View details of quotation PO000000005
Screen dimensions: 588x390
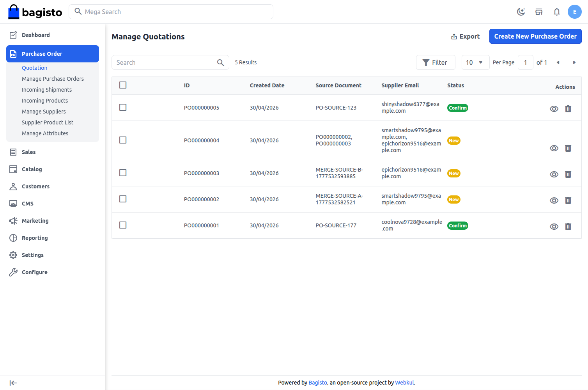[x=554, y=109]
